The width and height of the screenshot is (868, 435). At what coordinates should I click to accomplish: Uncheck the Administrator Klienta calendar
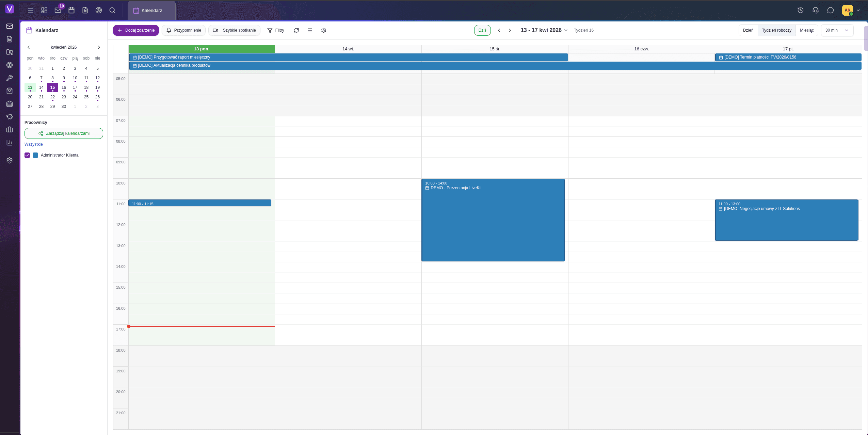pos(27,155)
